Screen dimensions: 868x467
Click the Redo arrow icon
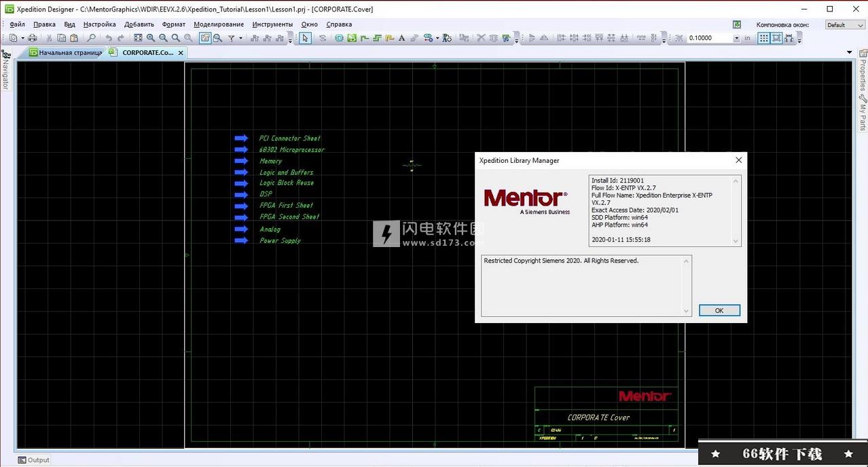coord(121,38)
